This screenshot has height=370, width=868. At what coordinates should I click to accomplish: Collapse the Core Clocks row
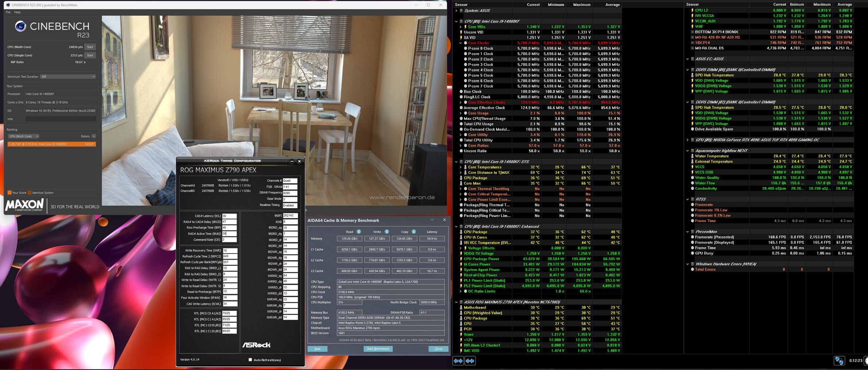460,43
